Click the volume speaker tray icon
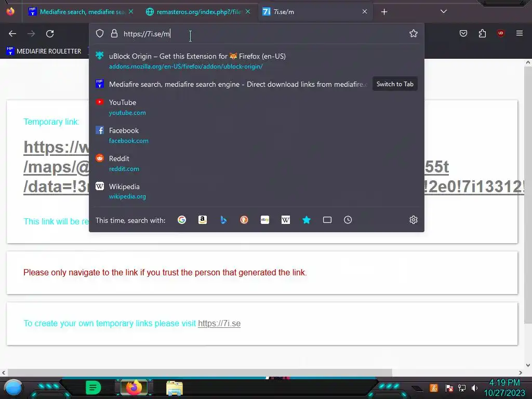 point(475,388)
